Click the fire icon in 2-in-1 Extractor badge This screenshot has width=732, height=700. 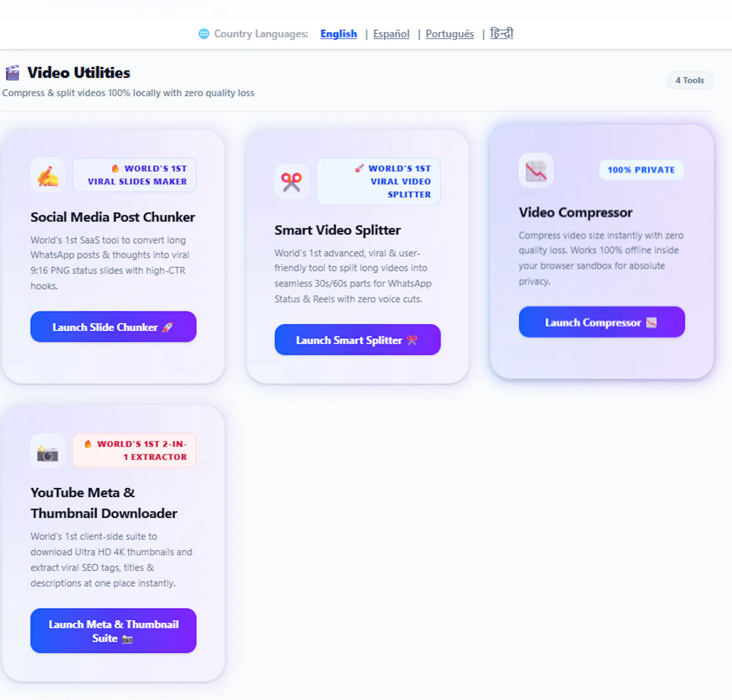[88, 444]
